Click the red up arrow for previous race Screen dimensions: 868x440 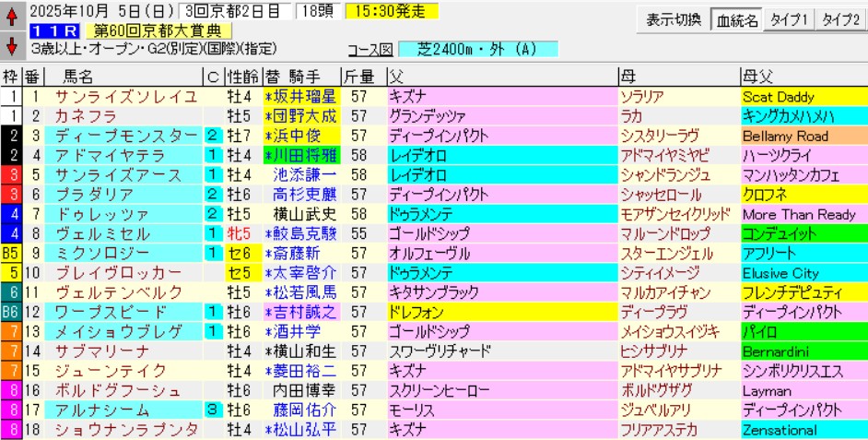(11, 15)
